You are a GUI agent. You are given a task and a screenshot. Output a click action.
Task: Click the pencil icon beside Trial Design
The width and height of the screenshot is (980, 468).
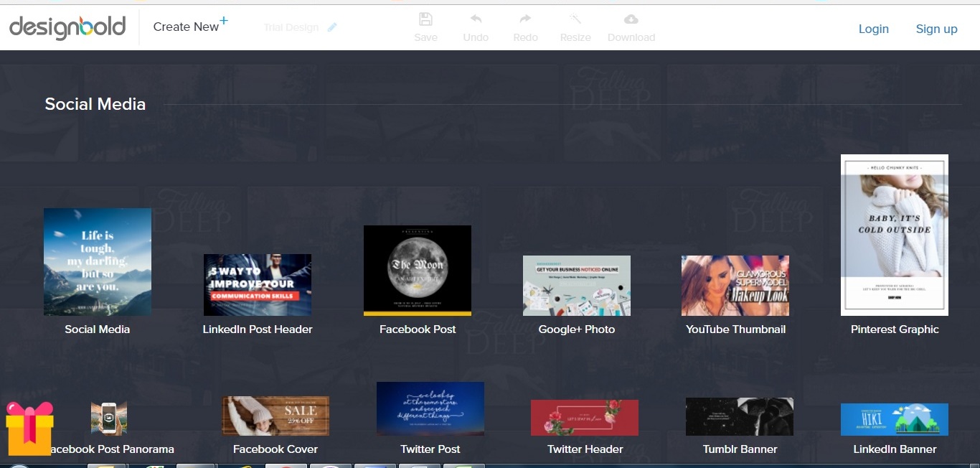332,27
